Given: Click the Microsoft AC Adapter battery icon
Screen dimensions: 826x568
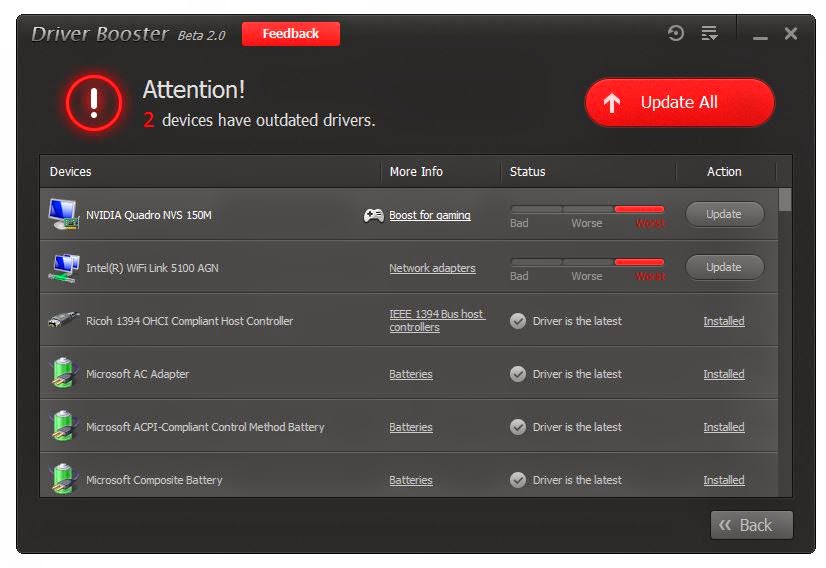Looking at the screenshot, I should coord(64,373).
